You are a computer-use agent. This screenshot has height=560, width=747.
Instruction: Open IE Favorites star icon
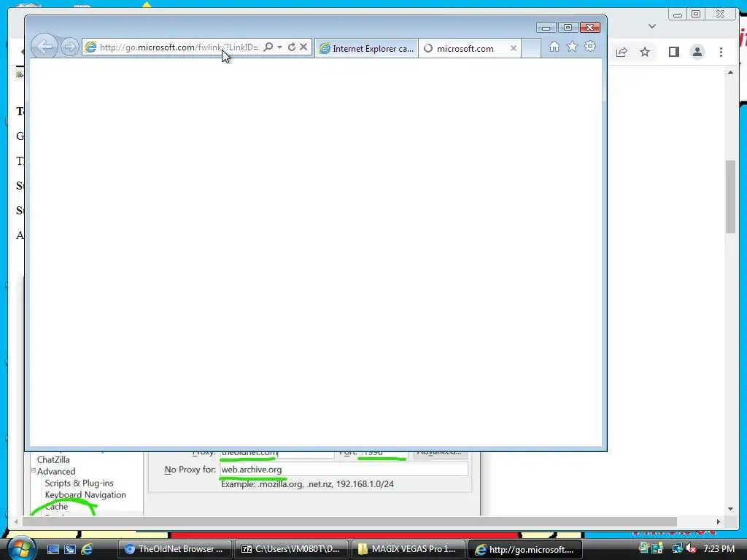click(572, 47)
